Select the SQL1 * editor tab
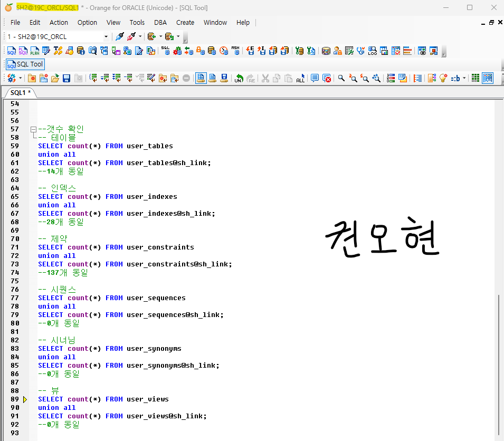The image size is (504, 441). (20, 92)
